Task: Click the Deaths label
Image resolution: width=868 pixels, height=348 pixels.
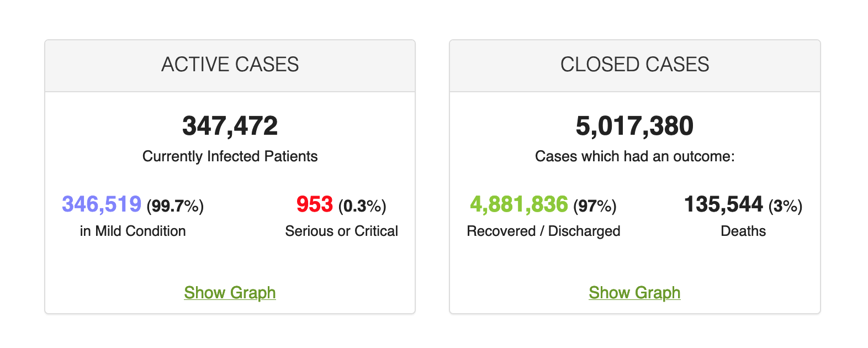Action: 743,231
